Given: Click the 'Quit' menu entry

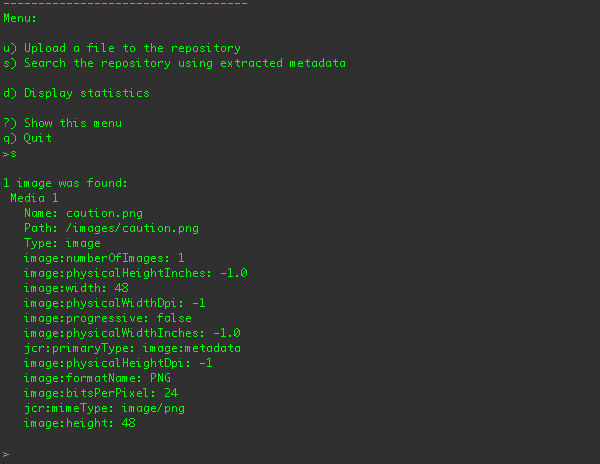Looking at the screenshot, I should click(x=28, y=138).
